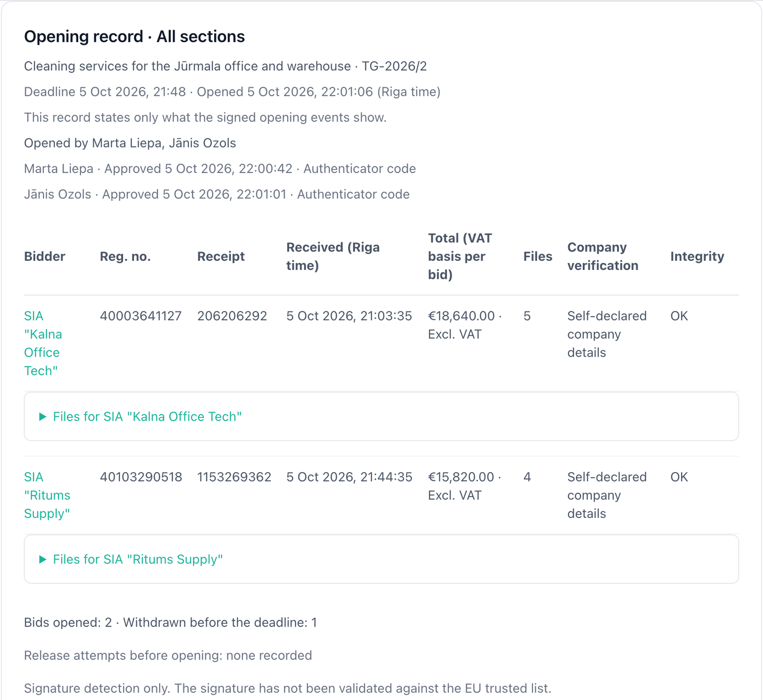Click the Received (Riga time) column header
Screen dimensions: 763x700
333,257
